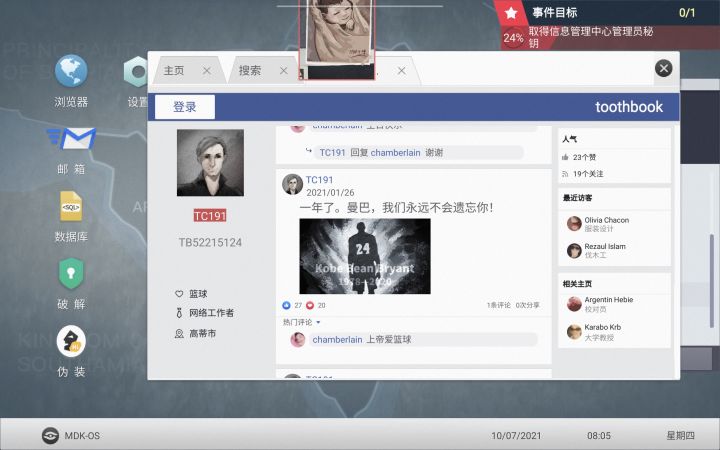Viewport: 720px width, 450px height.
Task: Open the 破解 crack shield icon
Action: click(71, 273)
